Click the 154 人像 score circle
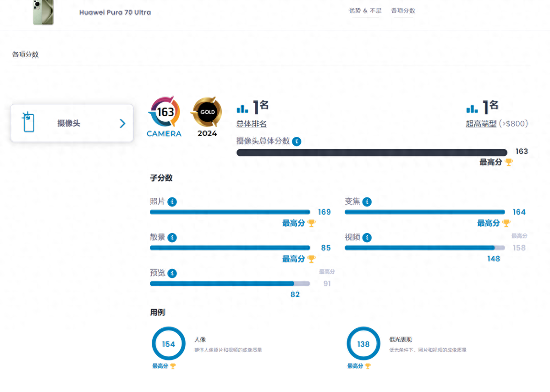Viewport: 550px width, 392px height. [168, 343]
